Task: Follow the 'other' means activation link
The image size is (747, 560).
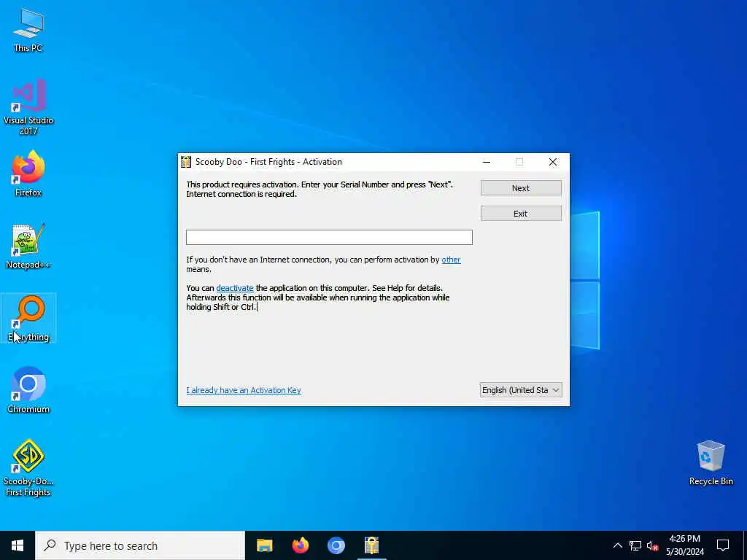Action: pos(451,260)
